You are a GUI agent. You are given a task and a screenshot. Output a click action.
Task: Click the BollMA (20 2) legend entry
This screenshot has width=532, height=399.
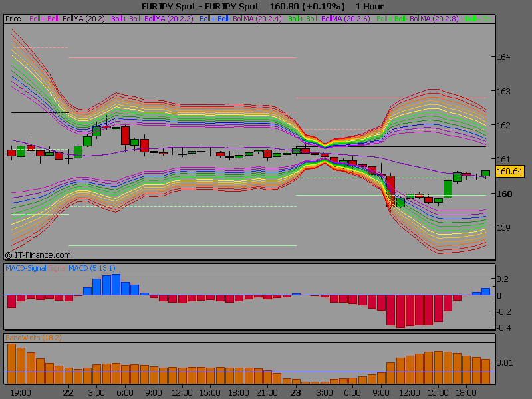click(84, 19)
